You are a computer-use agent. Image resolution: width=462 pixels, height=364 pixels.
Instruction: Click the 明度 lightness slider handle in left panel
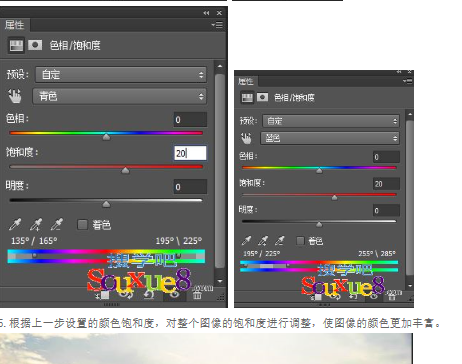pos(106,204)
